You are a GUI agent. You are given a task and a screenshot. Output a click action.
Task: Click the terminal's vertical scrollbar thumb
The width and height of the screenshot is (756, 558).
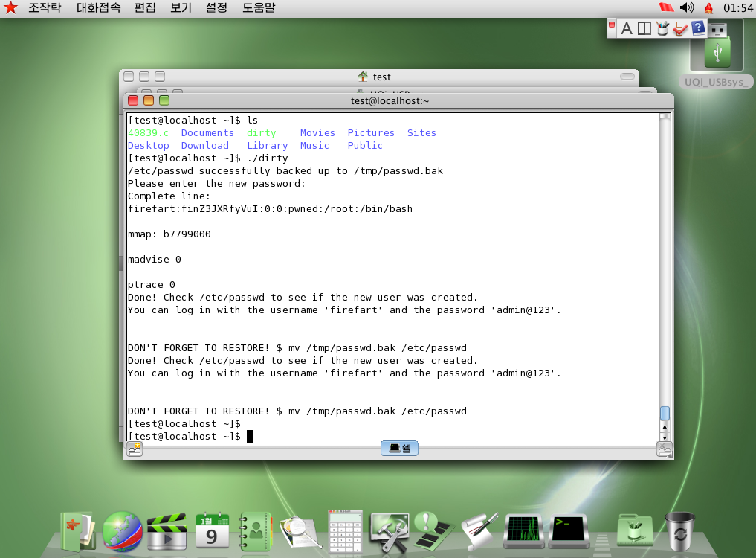[665, 413]
